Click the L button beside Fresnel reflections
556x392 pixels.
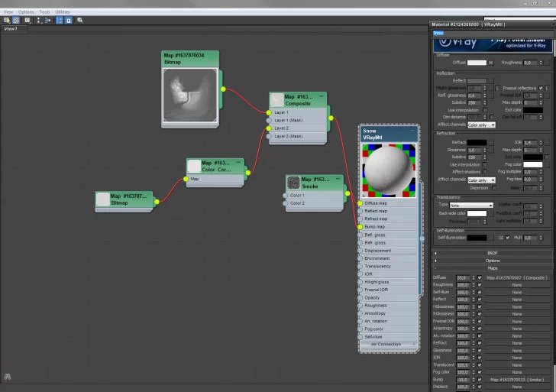click(x=547, y=88)
